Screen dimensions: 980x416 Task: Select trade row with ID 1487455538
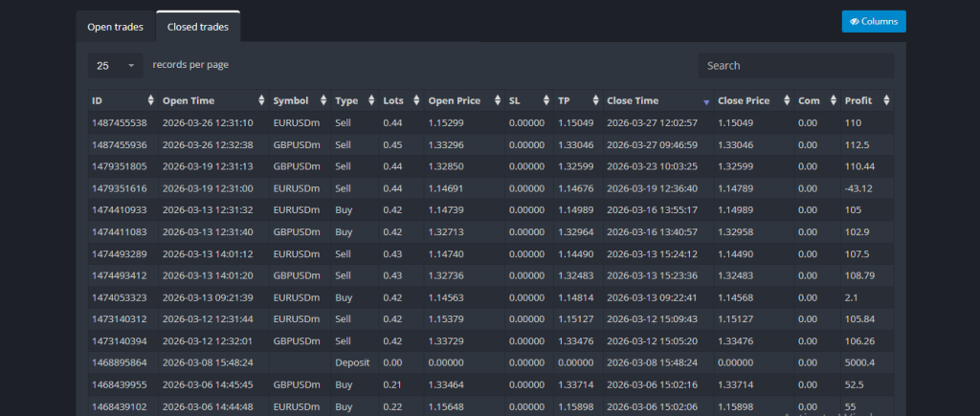[120, 123]
